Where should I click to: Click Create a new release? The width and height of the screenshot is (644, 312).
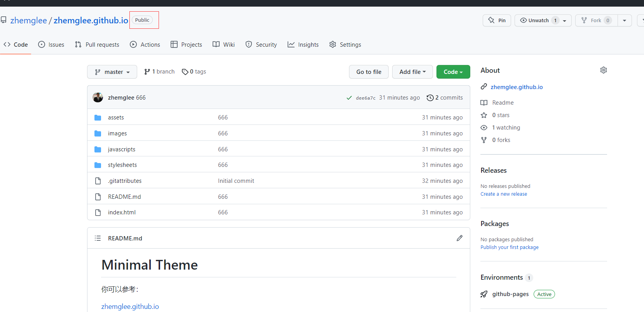click(x=504, y=194)
